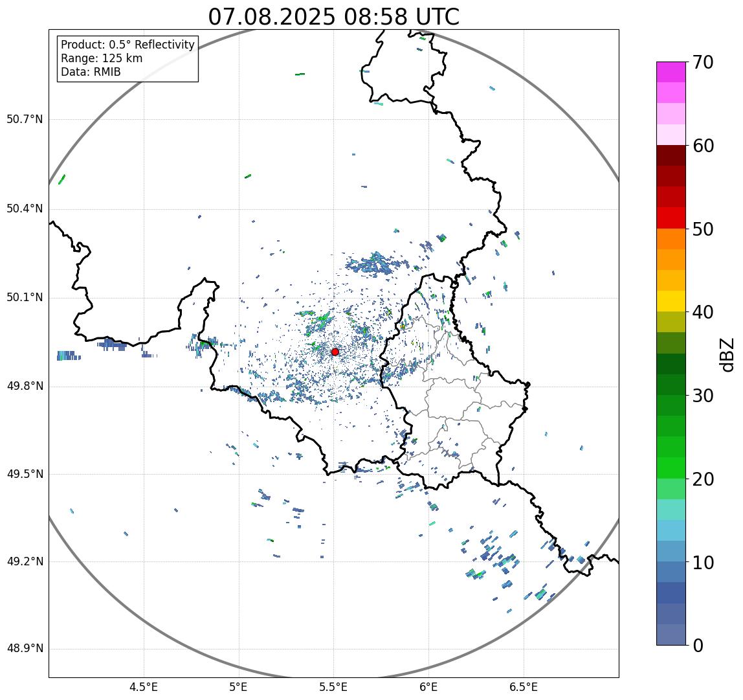Click the 50.1°N latitude label
The height and width of the screenshot is (700, 743).
point(25,298)
